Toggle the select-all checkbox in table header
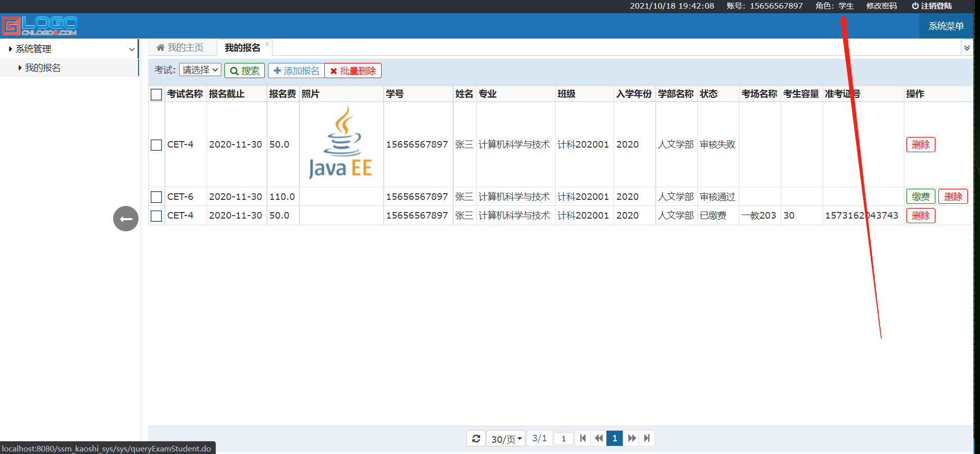Viewport: 980px width, 454px height. tap(156, 94)
